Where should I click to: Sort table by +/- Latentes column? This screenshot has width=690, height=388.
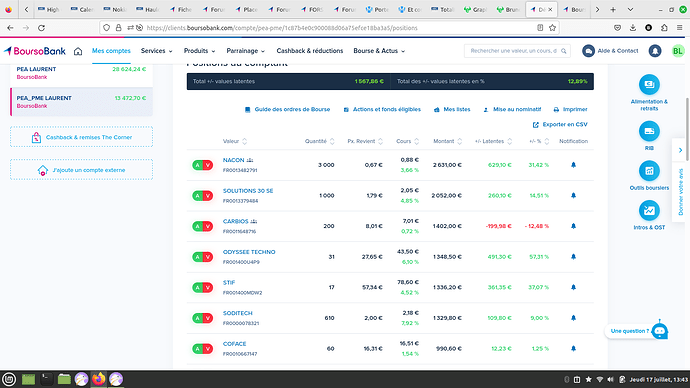(x=493, y=141)
